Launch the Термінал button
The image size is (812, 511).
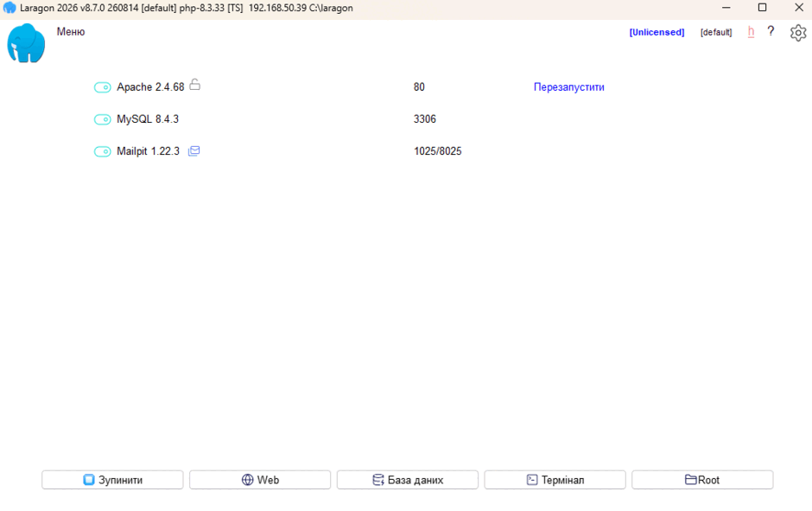click(555, 480)
